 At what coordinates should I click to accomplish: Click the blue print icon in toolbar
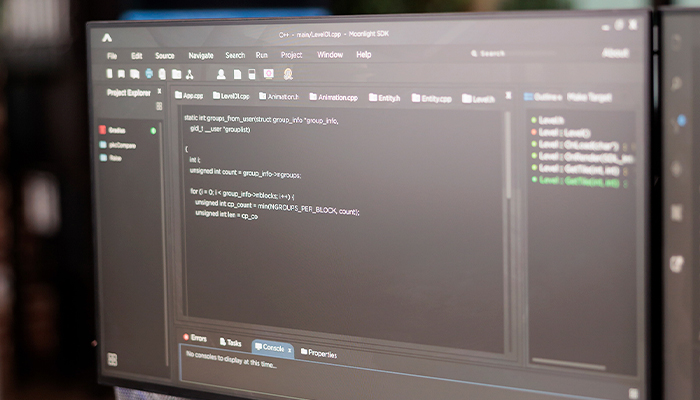(x=149, y=74)
